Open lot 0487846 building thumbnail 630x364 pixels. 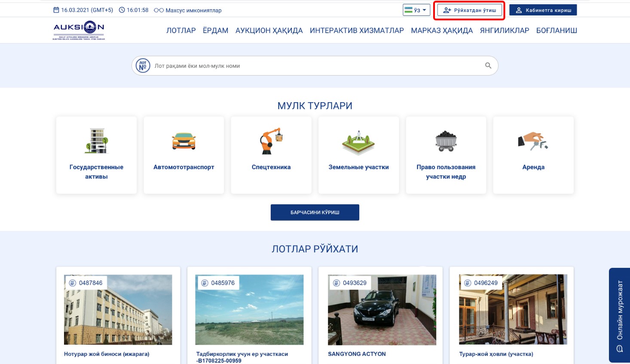pyautogui.click(x=118, y=310)
